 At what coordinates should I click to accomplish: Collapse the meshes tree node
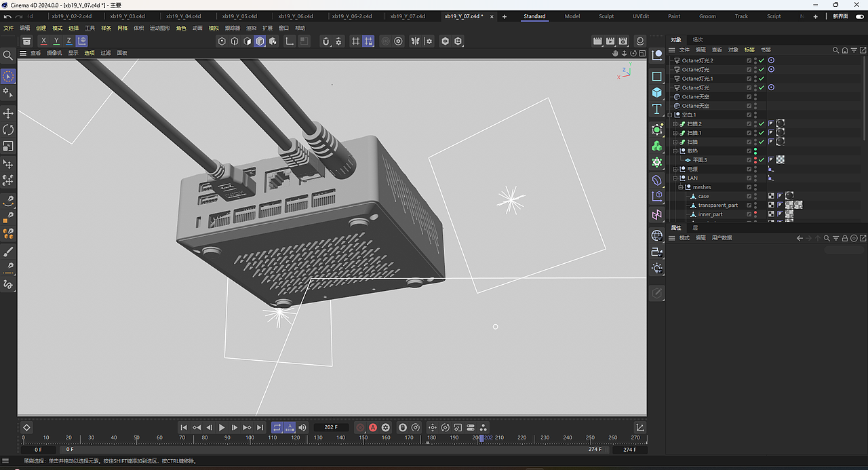(x=681, y=187)
